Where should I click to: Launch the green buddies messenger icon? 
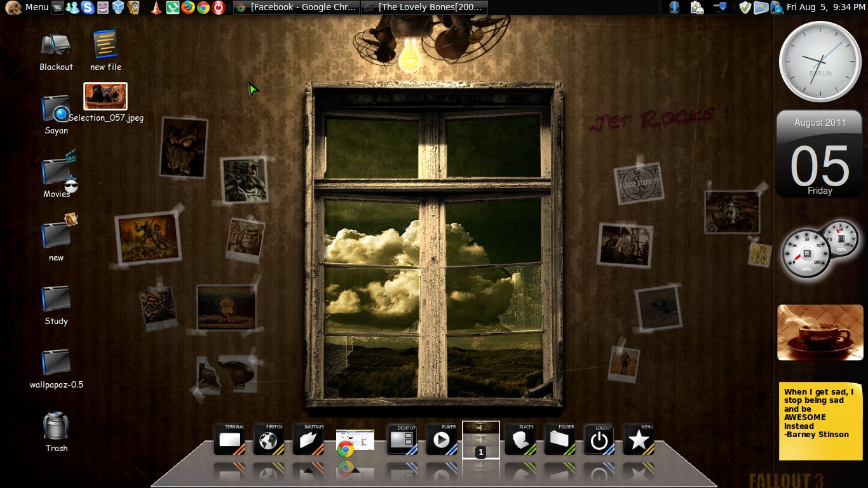point(72,8)
